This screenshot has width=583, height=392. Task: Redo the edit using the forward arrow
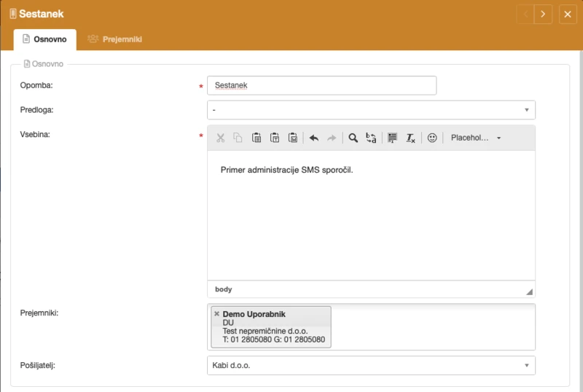pos(332,138)
